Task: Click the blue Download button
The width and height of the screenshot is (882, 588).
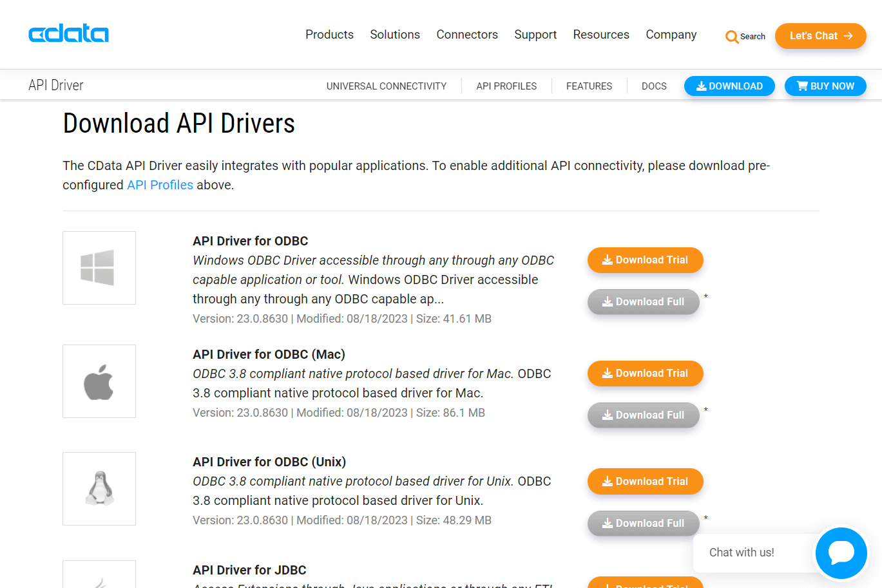Action: point(729,86)
